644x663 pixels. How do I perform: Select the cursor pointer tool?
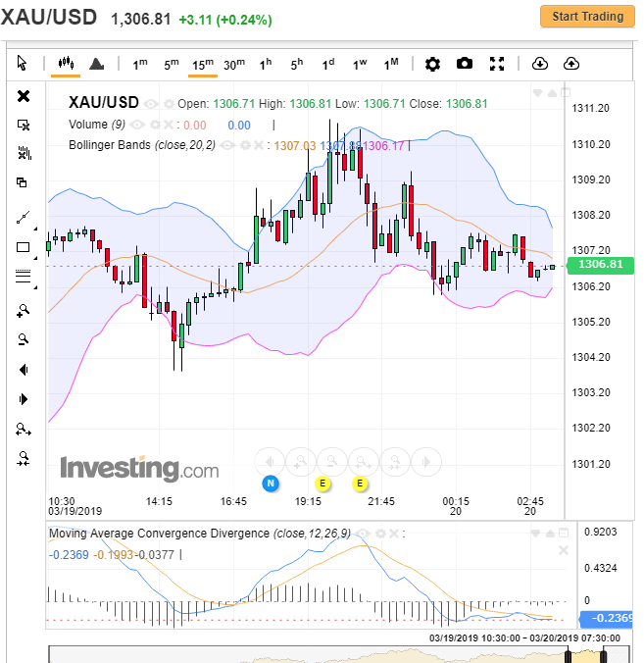coord(22,64)
